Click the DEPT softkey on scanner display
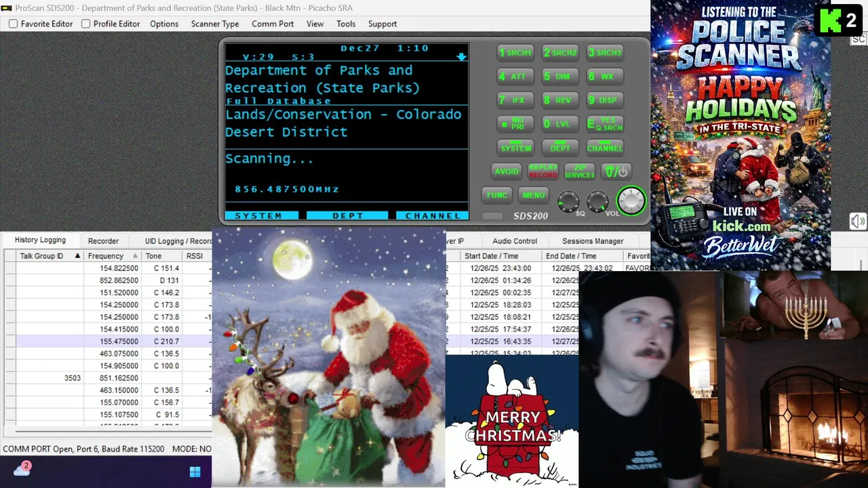Viewport: 868px width, 488px height. [x=347, y=216]
